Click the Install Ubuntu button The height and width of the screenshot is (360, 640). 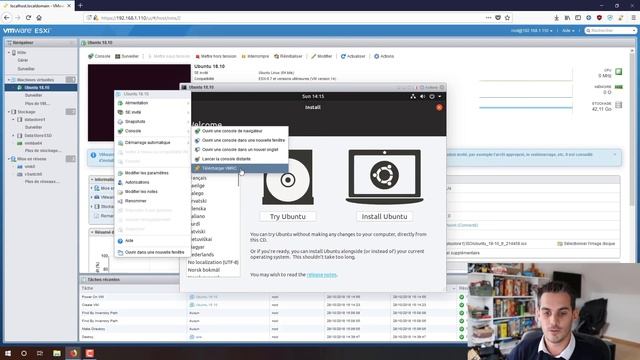tap(384, 217)
